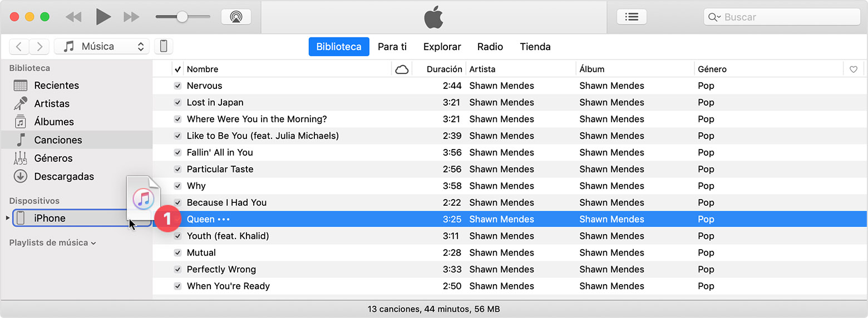Click the cloud status column header

pyautogui.click(x=401, y=69)
